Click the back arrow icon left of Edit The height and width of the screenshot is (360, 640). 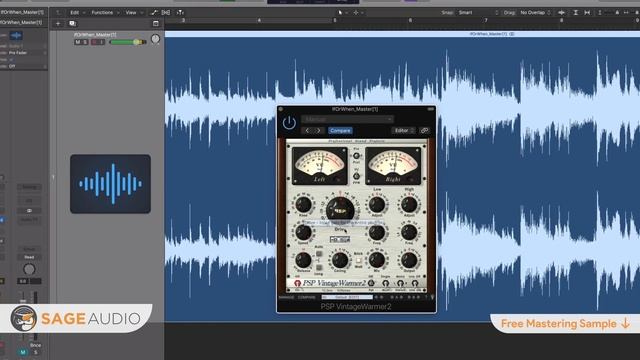click(58, 13)
